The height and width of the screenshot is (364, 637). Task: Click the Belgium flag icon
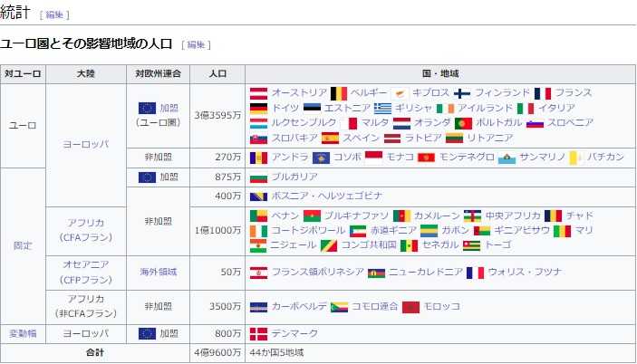[x=338, y=93]
